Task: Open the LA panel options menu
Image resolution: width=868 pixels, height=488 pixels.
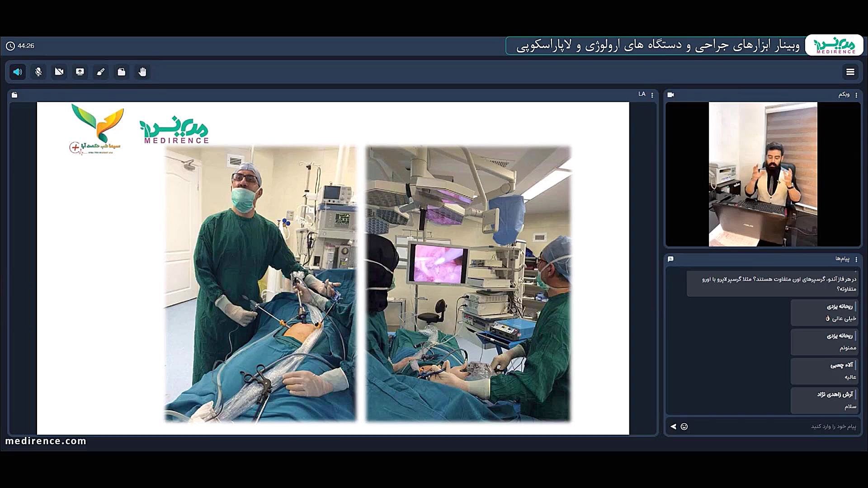Action: [x=652, y=95]
